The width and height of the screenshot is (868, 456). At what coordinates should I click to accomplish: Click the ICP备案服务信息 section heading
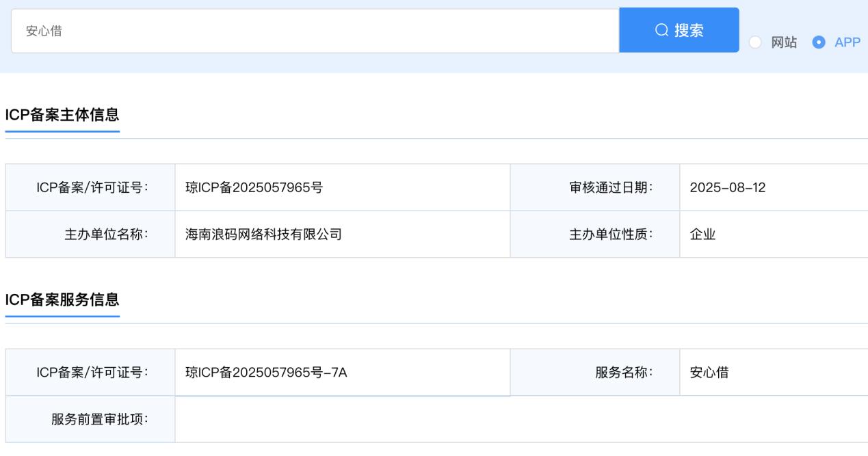[62, 300]
